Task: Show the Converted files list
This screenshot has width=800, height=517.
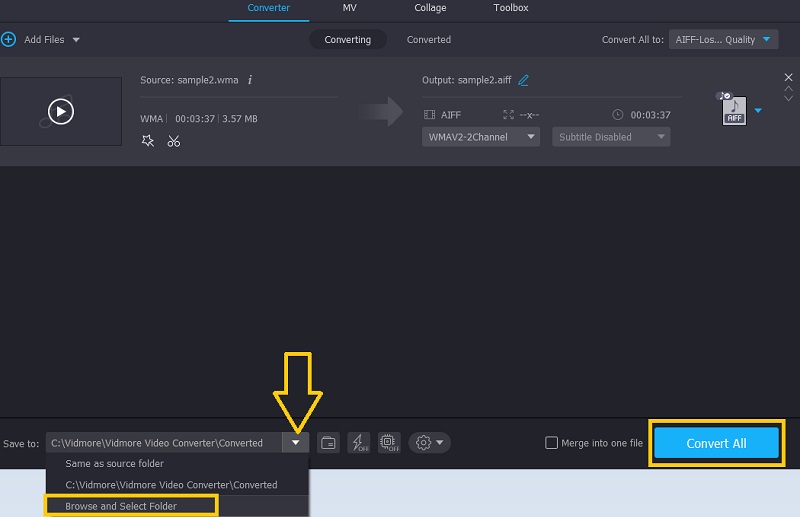Action: 428,39
